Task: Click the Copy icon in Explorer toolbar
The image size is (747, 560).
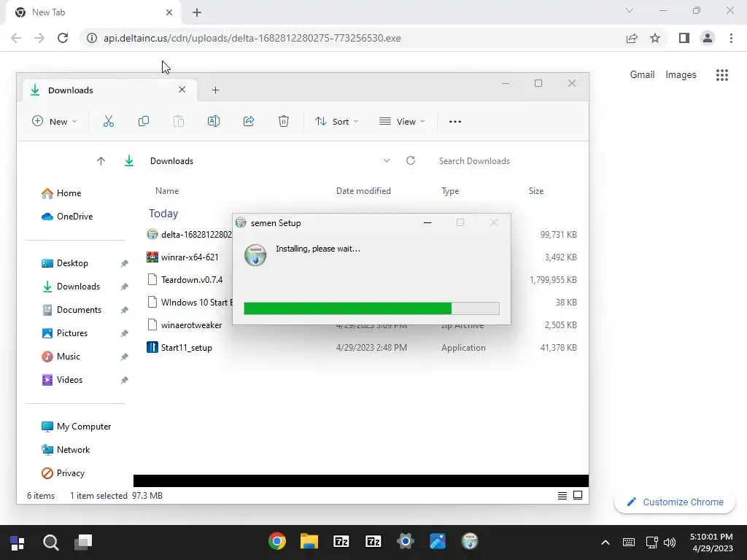Action: coord(144,122)
